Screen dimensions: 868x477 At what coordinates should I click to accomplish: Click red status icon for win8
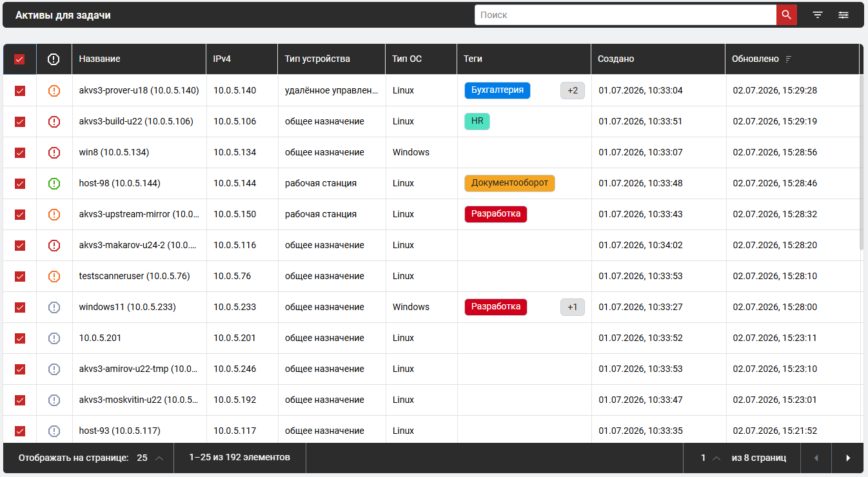coord(54,152)
